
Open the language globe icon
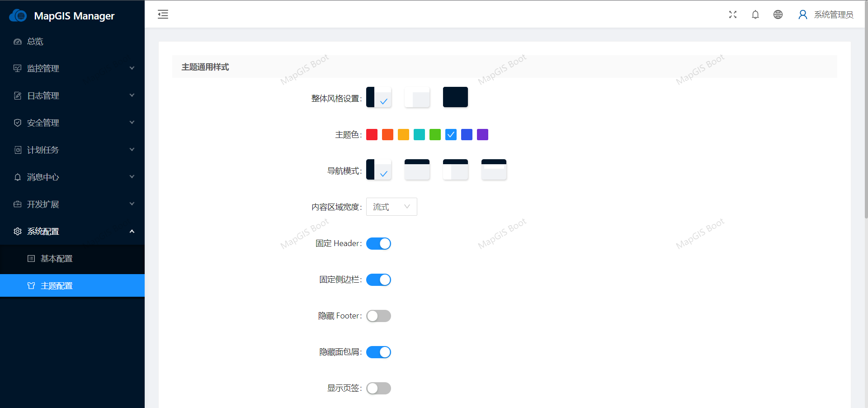(x=778, y=14)
